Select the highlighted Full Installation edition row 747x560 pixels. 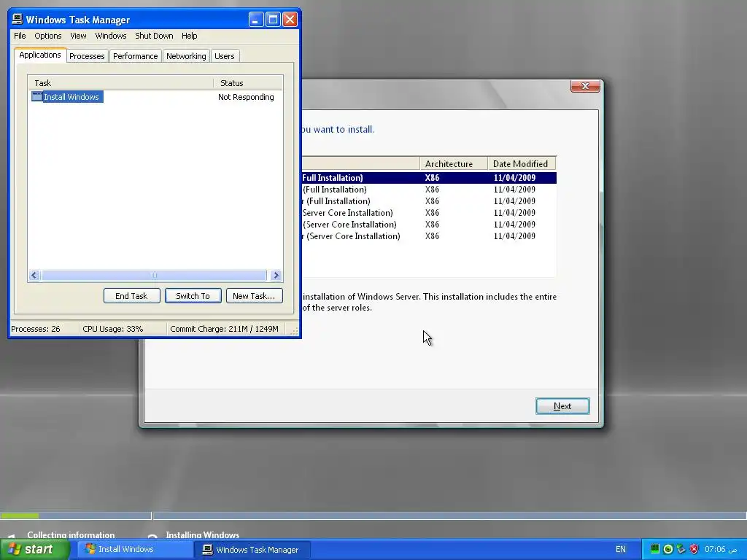pyautogui.click(x=429, y=178)
